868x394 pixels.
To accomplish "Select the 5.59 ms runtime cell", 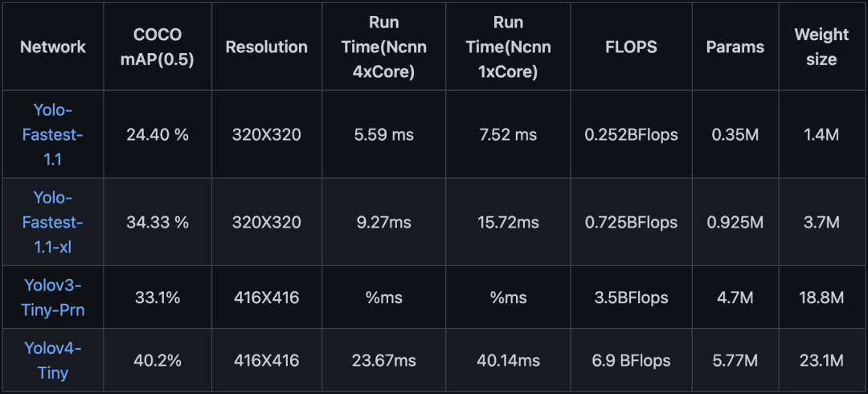I will coord(383,134).
